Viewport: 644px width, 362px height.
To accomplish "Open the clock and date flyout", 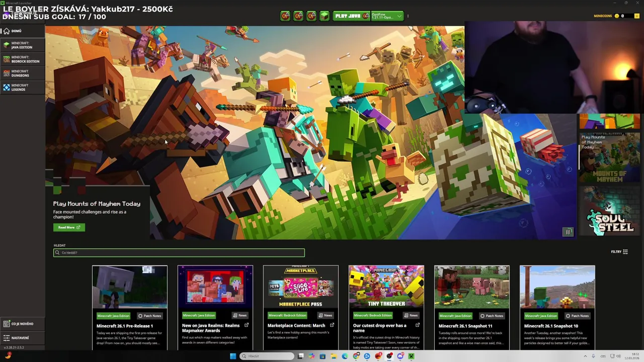I will 632,356.
